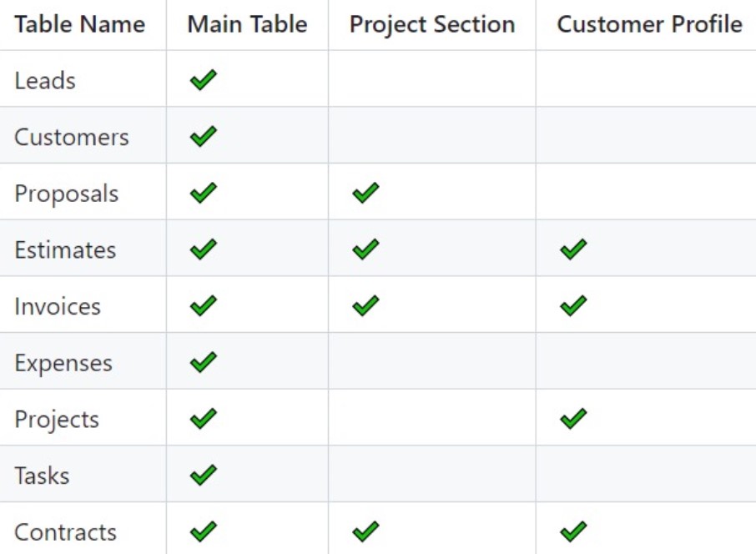
Task: Select the Table Name column header
Action: [x=80, y=24]
